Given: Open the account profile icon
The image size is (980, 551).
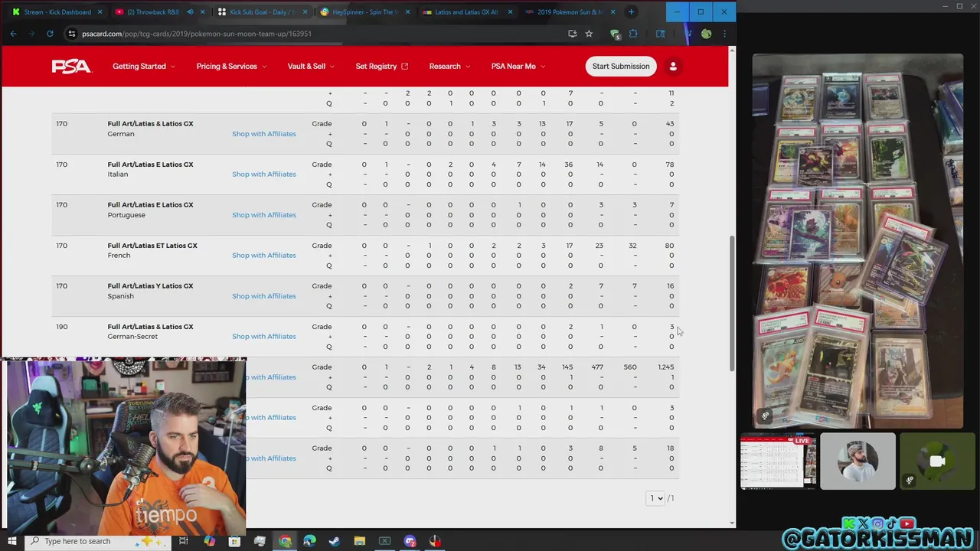Looking at the screenshot, I should [673, 67].
